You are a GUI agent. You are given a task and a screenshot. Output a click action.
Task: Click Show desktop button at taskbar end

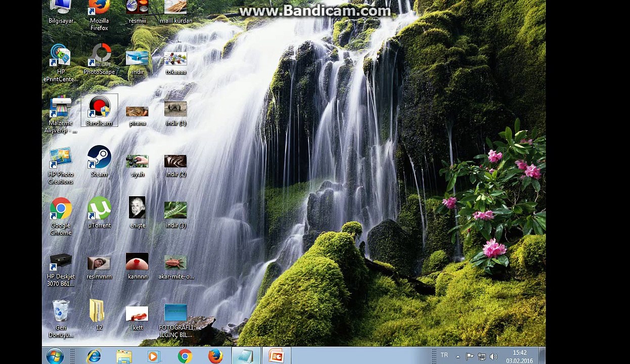click(x=542, y=356)
